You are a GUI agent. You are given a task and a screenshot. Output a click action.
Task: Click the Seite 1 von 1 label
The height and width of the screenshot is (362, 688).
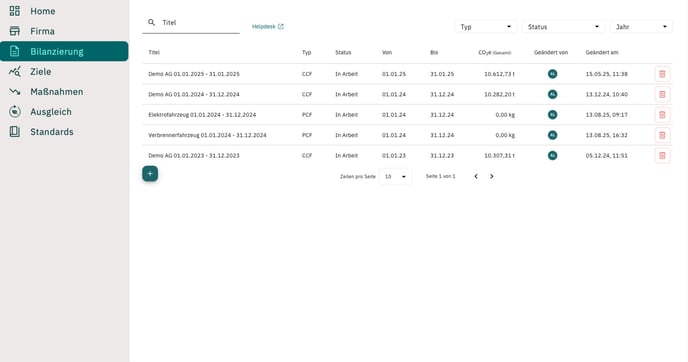pyautogui.click(x=441, y=176)
